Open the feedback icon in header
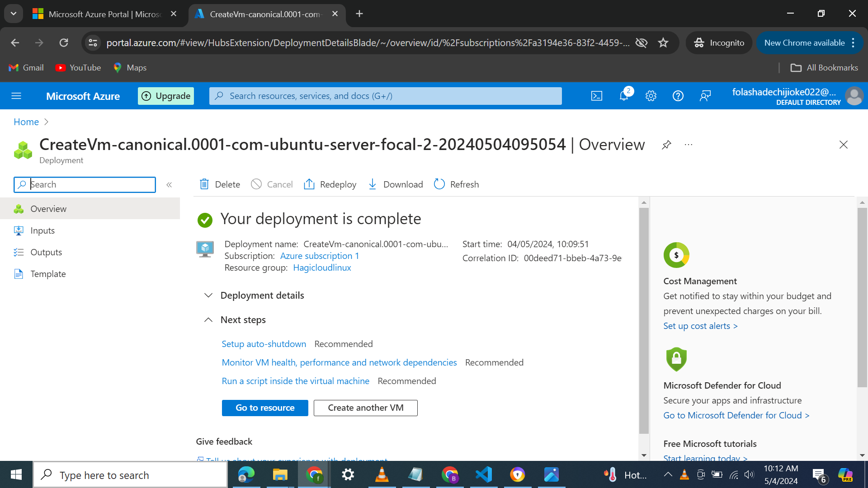This screenshot has height=488, width=868. [x=705, y=96]
